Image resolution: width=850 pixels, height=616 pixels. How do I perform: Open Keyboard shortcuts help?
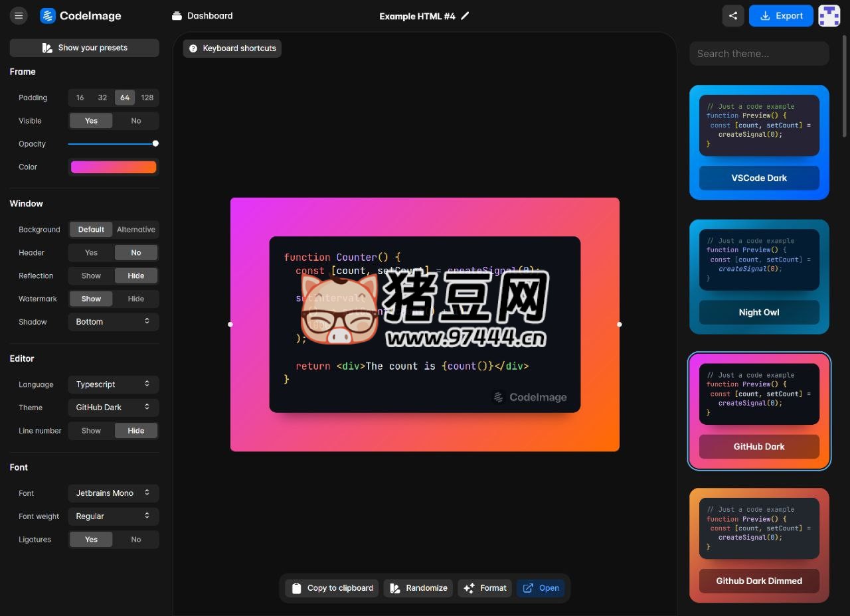tap(232, 48)
